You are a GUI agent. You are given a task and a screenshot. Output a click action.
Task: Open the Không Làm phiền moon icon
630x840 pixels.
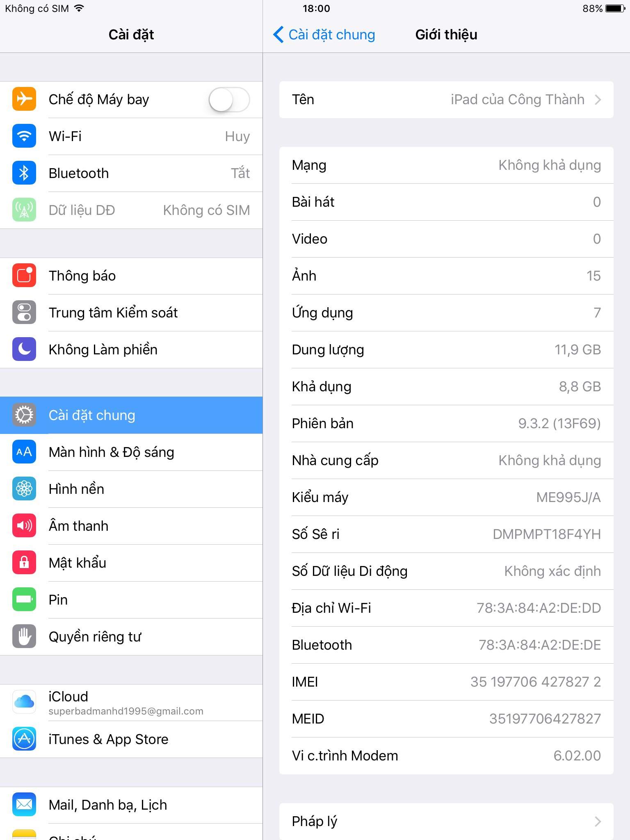coord(24,349)
